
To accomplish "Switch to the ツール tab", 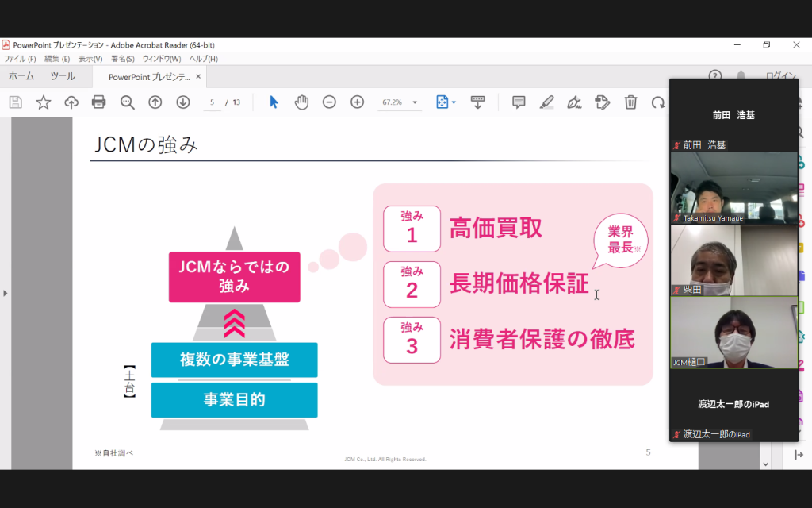I will (x=63, y=76).
